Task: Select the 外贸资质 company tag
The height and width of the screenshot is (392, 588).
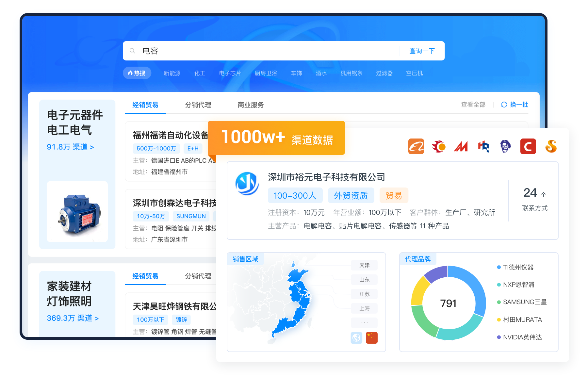Action: (351, 195)
